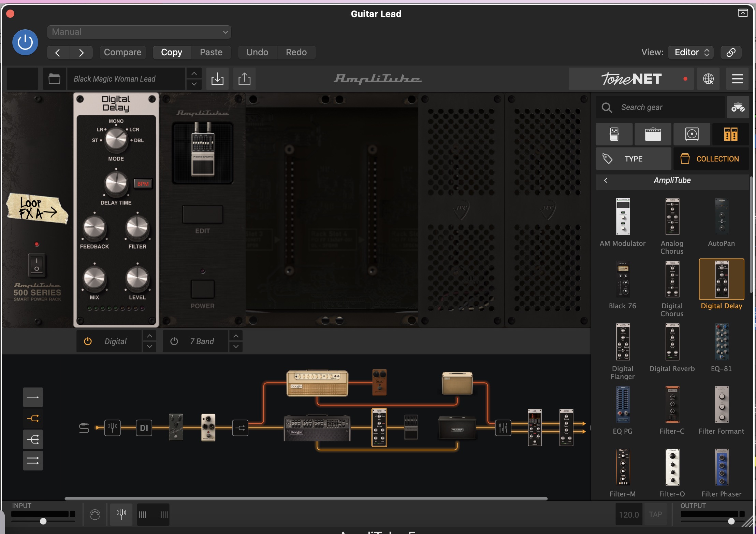Image resolution: width=756 pixels, height=534 pixels.
Task: Go to next plugin setting
Action: (81, 53)
